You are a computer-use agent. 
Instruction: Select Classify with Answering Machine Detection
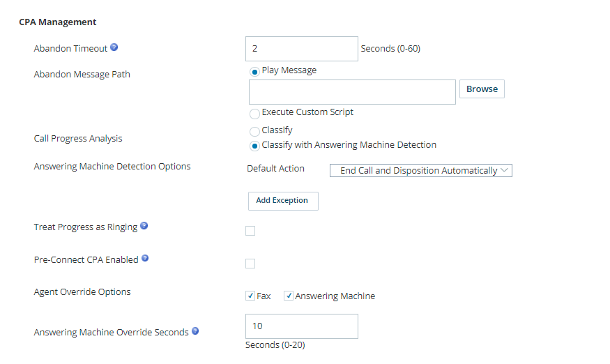254,146
